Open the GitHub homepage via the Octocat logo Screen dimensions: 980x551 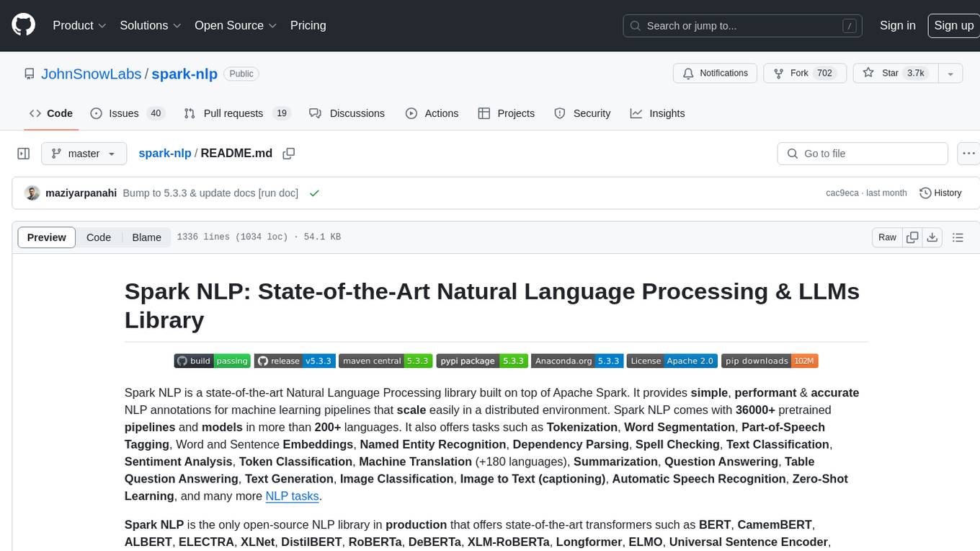tap(23, 25)
